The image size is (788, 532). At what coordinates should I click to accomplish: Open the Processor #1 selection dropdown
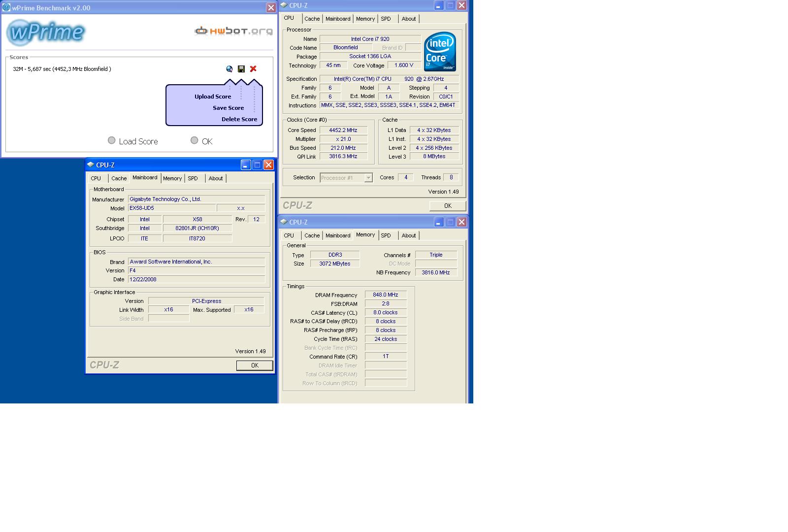click(346, 178)
